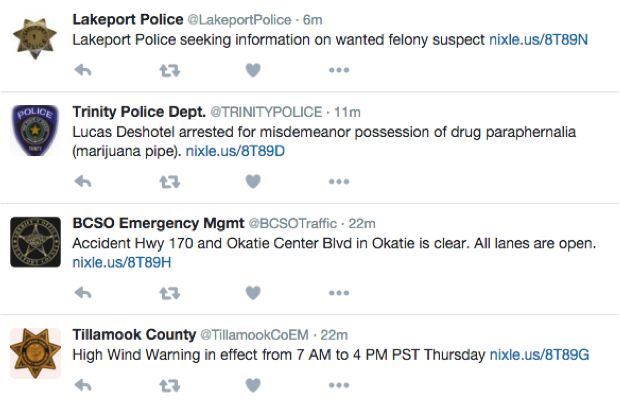Viewport: 620px width, 405px height.
Task: Open the Lakeport Police badge avatar
Action: 35,38
